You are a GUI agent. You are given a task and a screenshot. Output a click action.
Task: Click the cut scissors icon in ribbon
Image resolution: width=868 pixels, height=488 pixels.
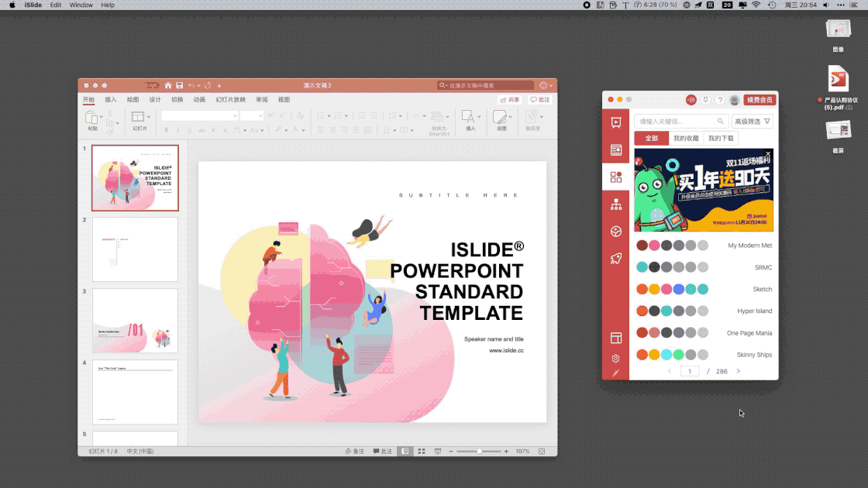pyautogui.click(x=110, y=113)
